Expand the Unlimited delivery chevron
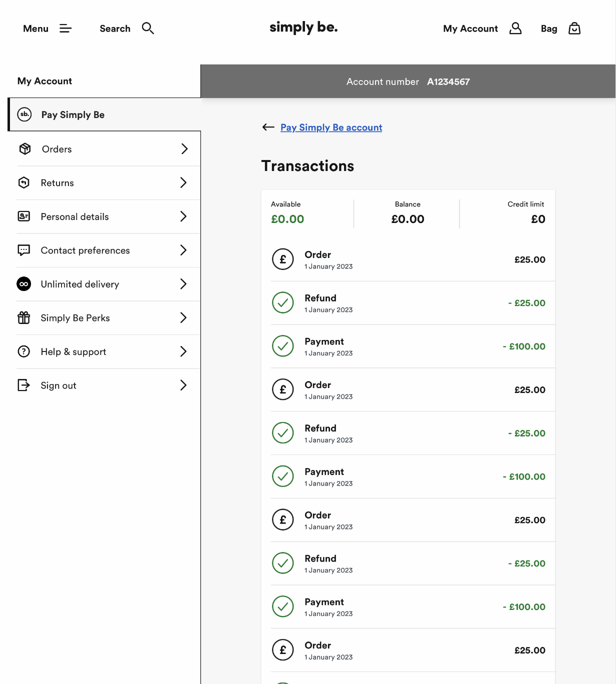This screenshot has height=684, width=616. 183,284
